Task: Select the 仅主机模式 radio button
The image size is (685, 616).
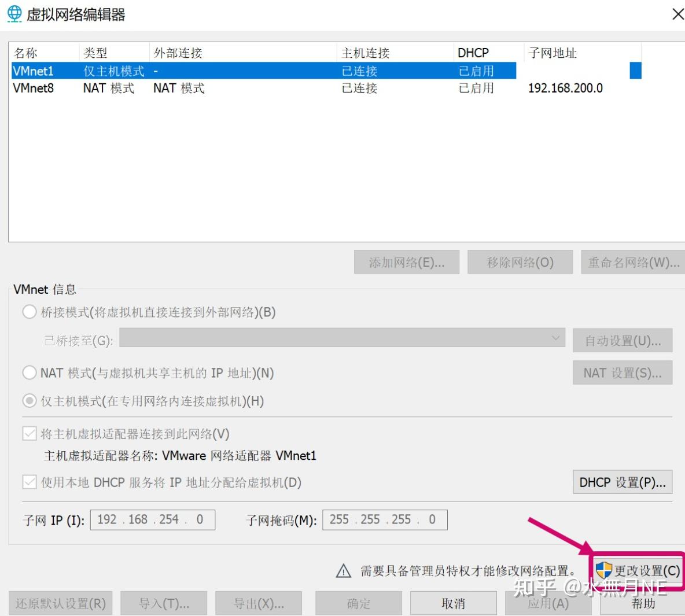Action: pos(30,400)
